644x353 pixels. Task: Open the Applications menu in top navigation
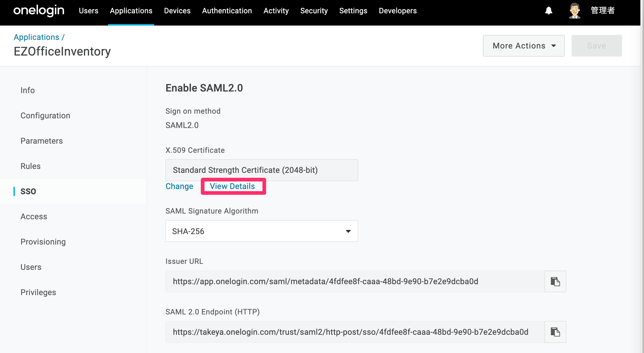tap(131, 11)
